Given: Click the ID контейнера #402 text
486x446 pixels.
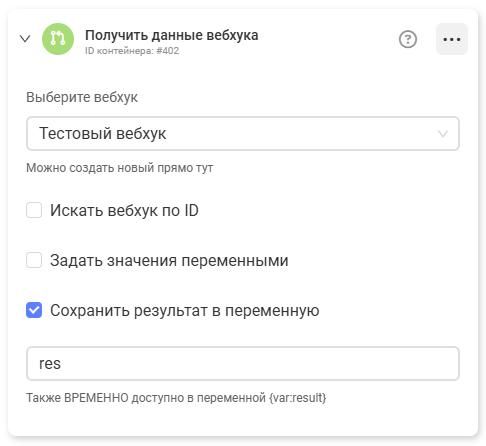Looking at the screenshot, I should 132,51.
